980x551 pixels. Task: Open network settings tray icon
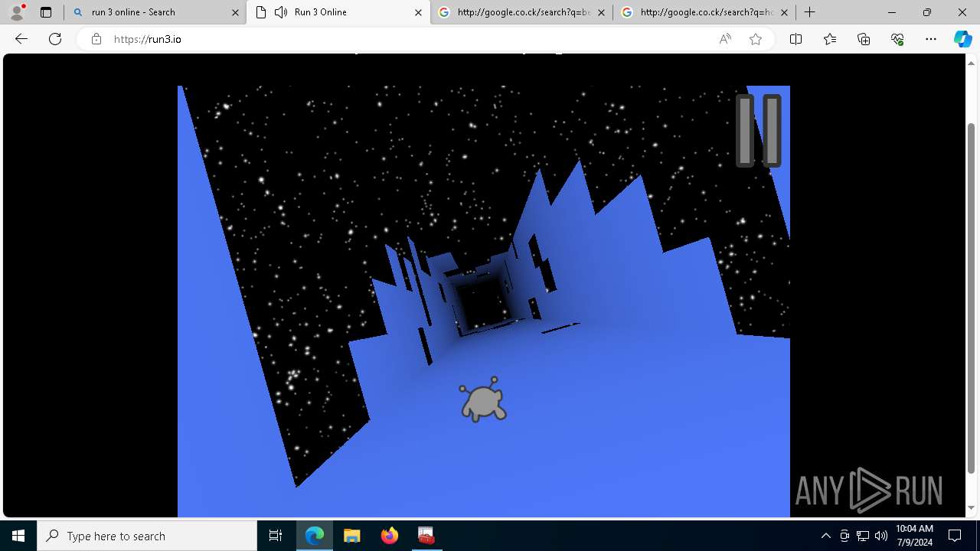pos(863,536)
